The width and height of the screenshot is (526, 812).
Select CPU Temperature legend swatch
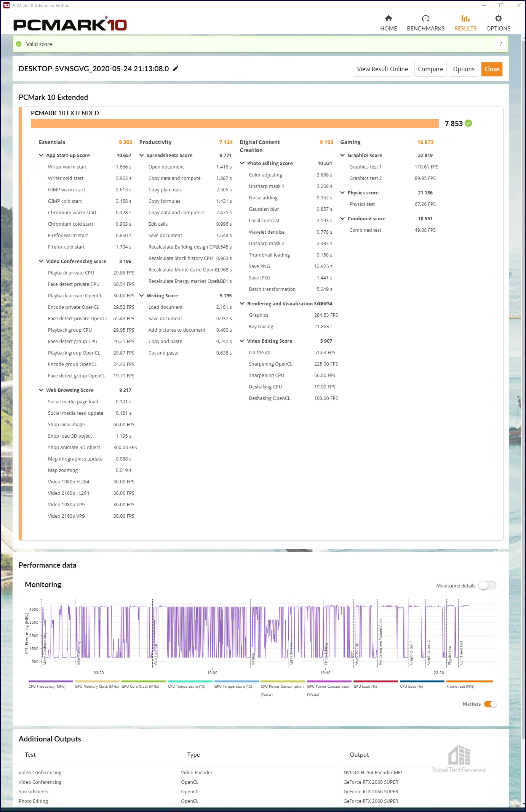[190, 681]
